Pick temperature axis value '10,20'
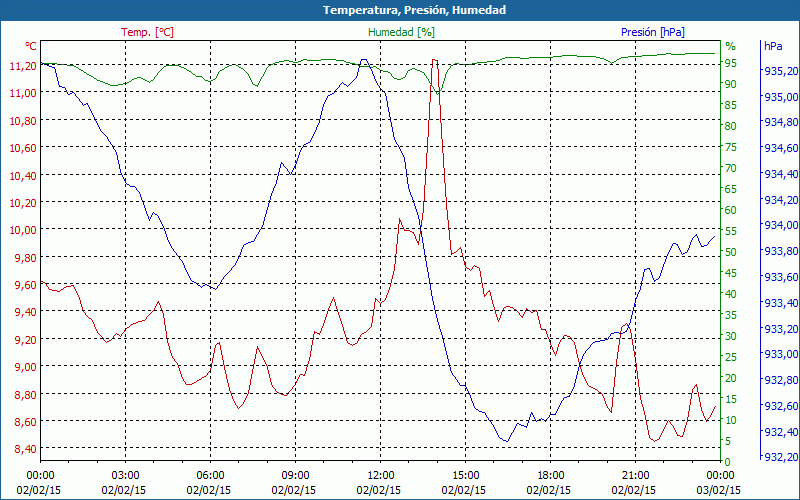 [x=23, y=203]
